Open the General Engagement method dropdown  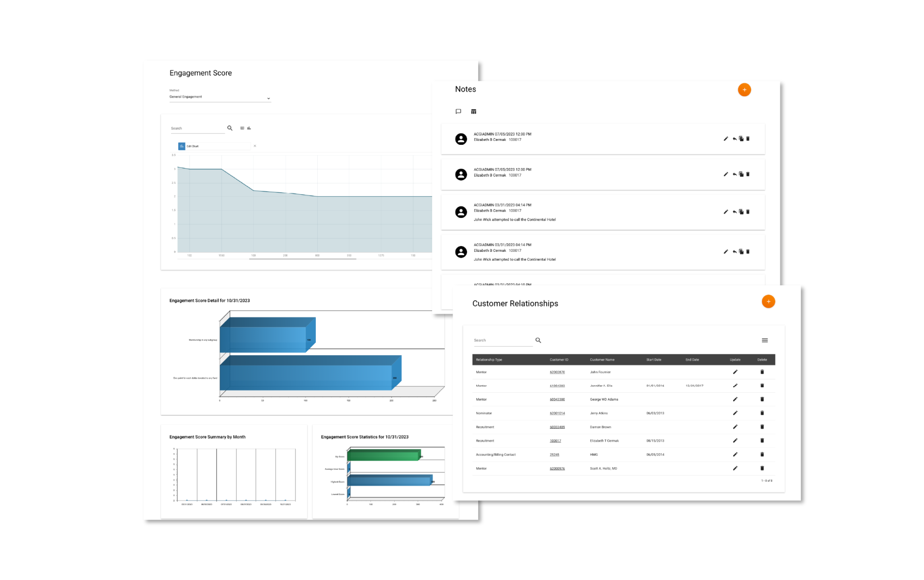click(x=268, y=98)
